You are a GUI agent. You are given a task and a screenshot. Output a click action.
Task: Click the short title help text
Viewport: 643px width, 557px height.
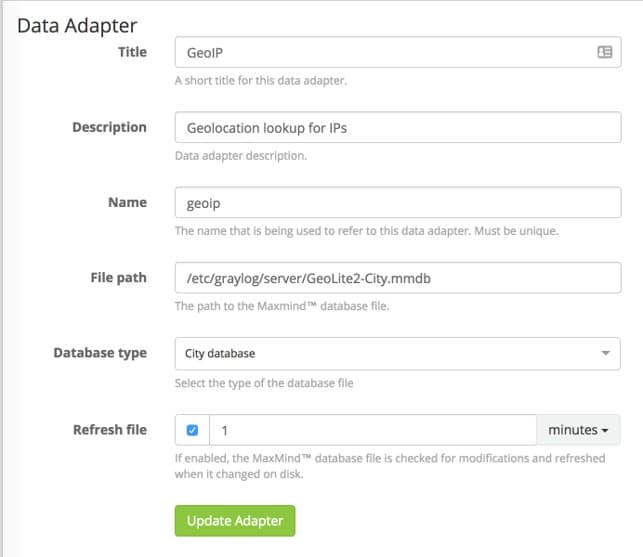click(260, 81)
